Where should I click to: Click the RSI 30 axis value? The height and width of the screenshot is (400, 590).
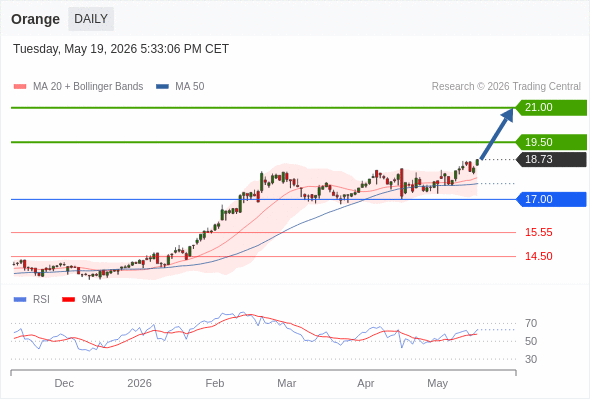[531, 359]
